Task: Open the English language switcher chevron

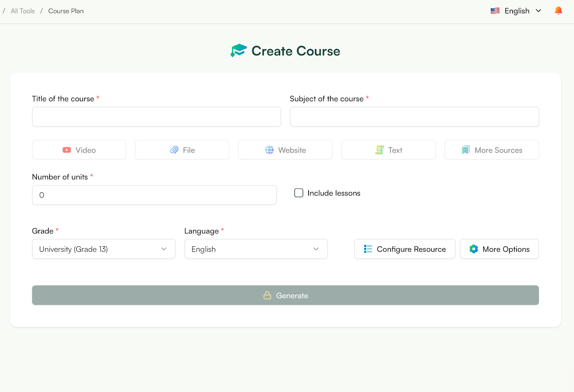Action: tap(538, 10)
